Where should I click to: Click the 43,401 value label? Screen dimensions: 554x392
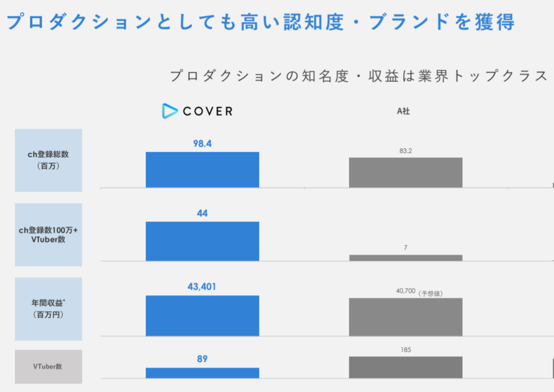pyautogui.click(x=202, y=286)
